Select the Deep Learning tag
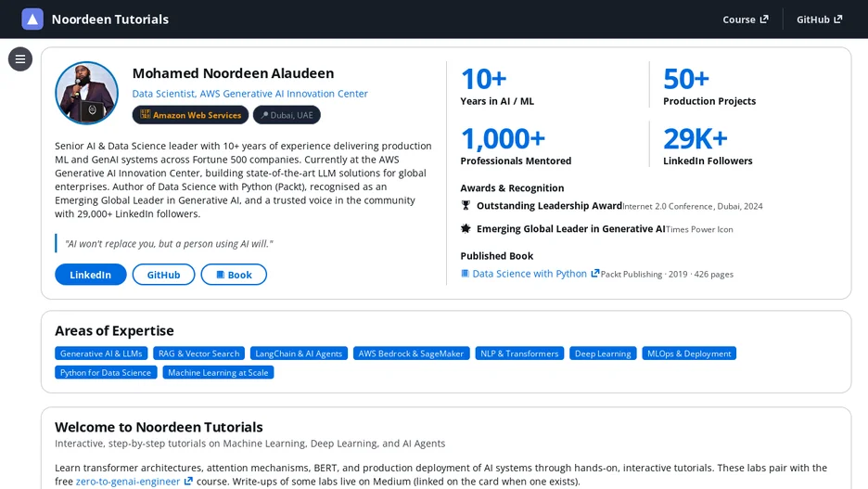Screen dimensions: 868x489 tap(603, 354)
